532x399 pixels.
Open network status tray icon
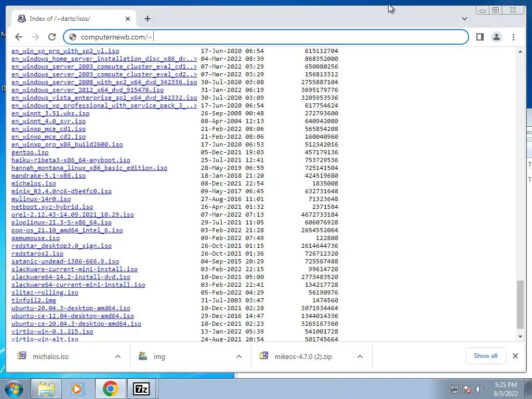click(454, 389)
